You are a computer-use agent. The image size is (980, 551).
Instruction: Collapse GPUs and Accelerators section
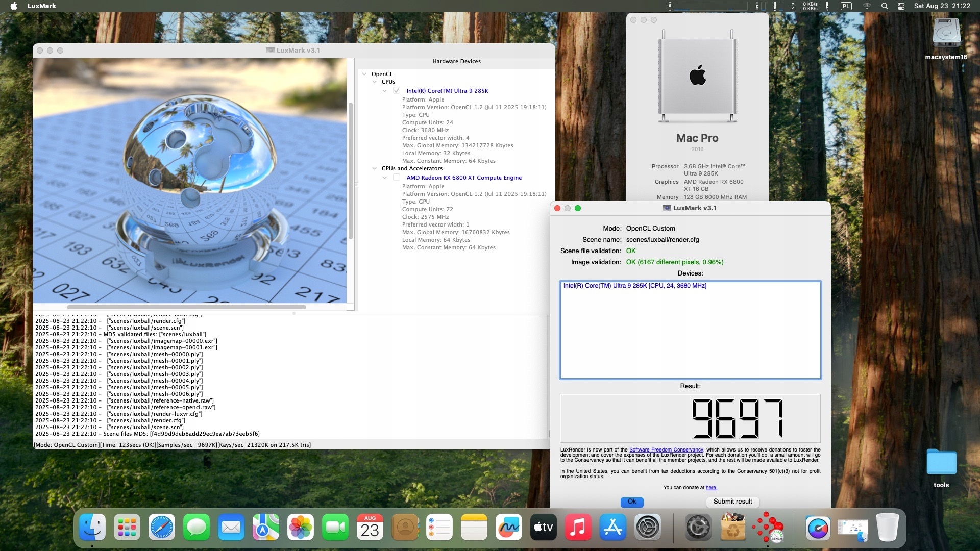pos(375,168)
